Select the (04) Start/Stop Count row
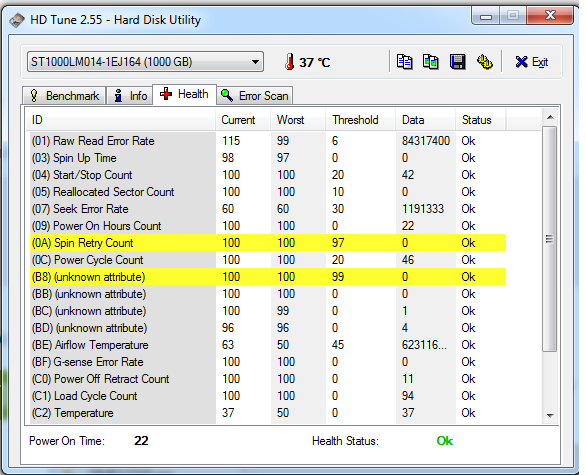The height and width of the screenshot is (475, 586). pos(268,175)
